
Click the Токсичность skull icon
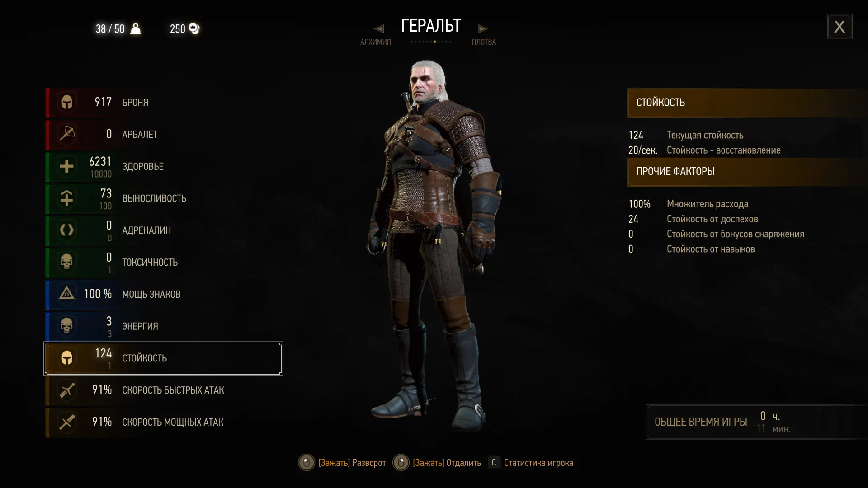point(67,262)
